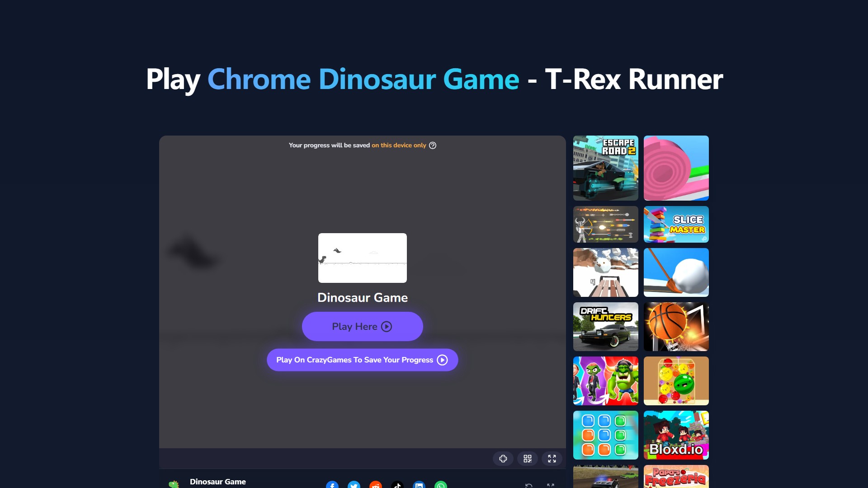The height and width of the screenshot is (488, 868).
Task: Open Escape Road 2 game thumbnail
Action: (606, 168)
